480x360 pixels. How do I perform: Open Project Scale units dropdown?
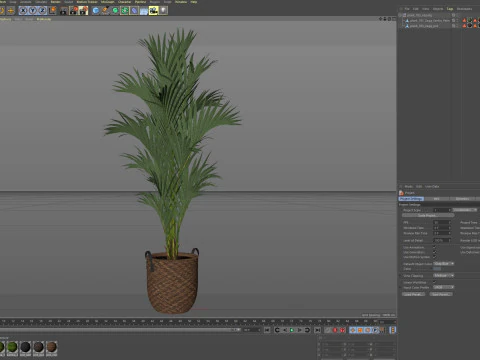[x=465, y=210]
